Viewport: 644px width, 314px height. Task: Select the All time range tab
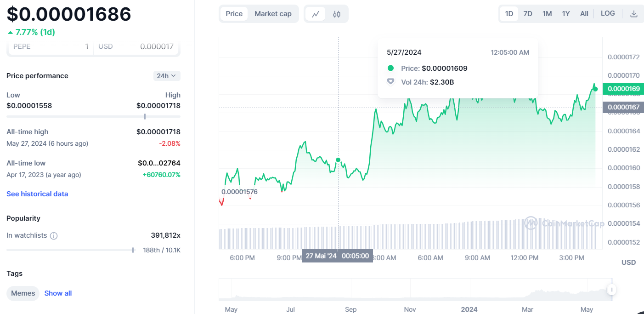pos(584,14)
